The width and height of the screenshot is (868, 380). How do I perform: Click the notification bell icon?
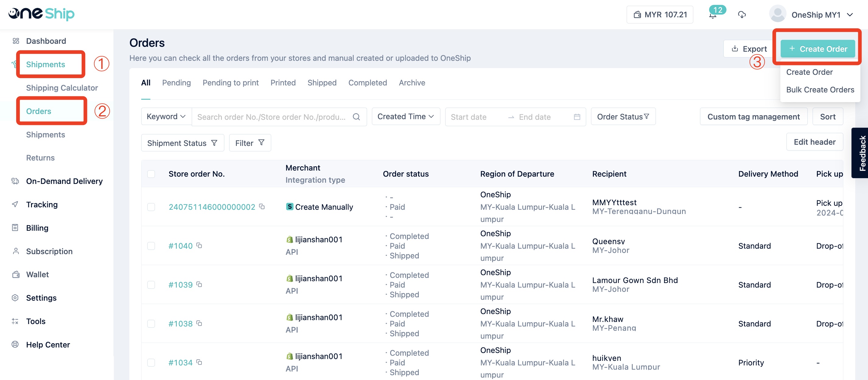coord(713,15)
